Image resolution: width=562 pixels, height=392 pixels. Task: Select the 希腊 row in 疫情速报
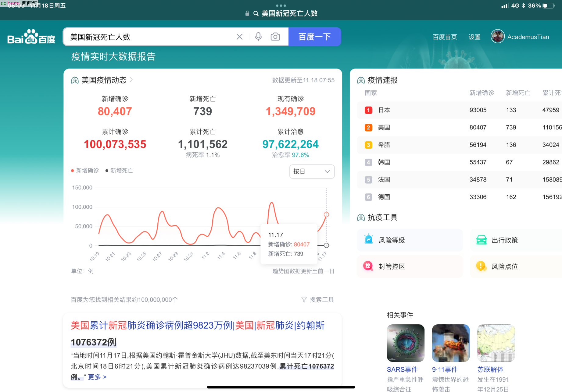pos(460,145)
